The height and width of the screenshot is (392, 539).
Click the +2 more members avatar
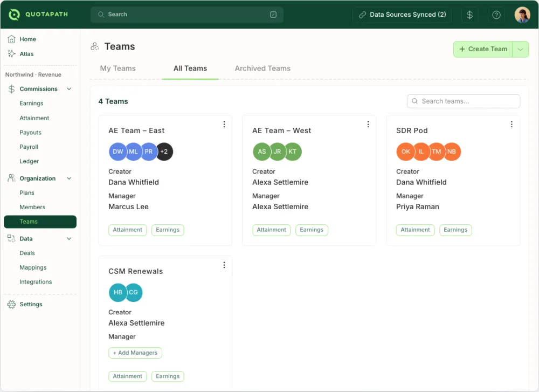click(x=164, y=152)
